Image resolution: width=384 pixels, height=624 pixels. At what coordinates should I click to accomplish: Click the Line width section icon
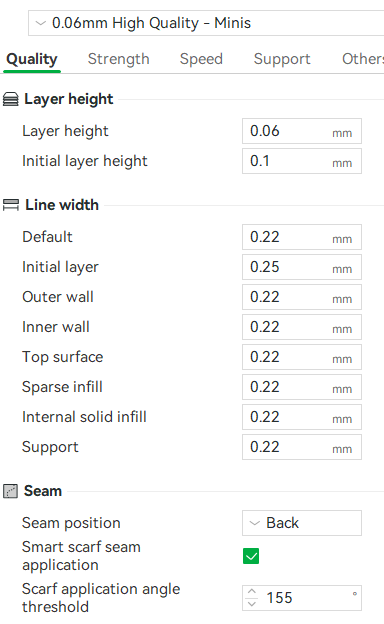coord(10,205)
